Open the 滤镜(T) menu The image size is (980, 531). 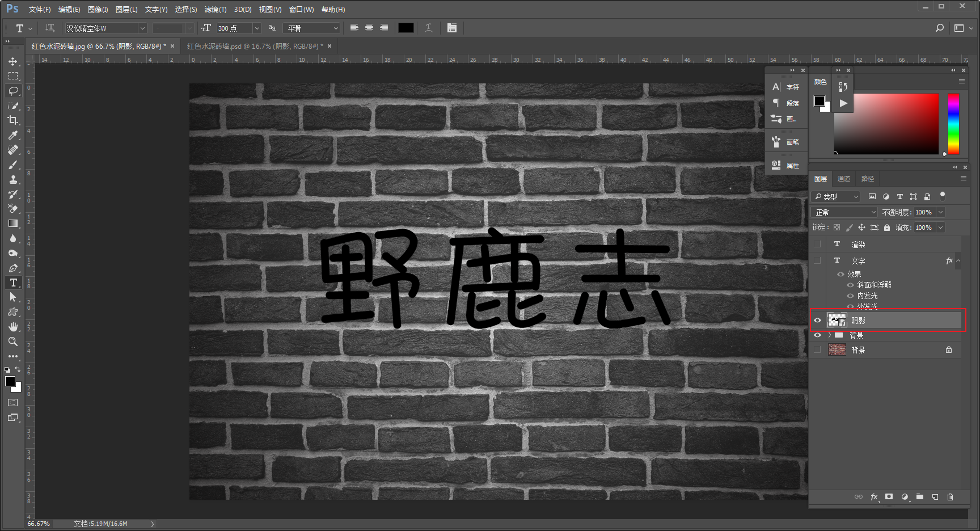pos(216,10)
